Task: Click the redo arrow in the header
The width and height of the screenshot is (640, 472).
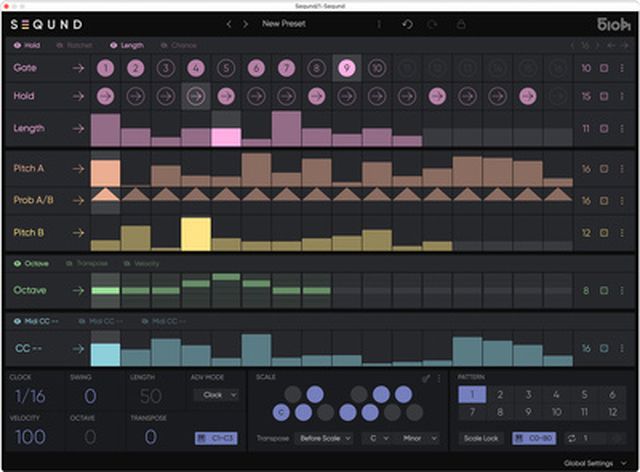Action: click(431, 24)
